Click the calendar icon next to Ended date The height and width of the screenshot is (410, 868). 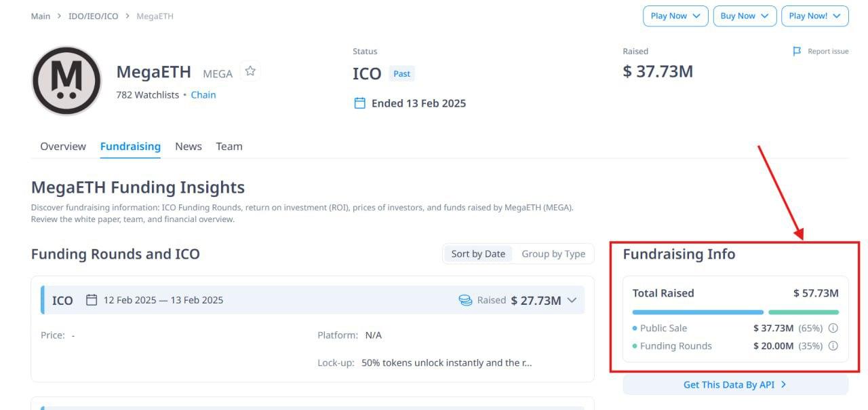360,103
